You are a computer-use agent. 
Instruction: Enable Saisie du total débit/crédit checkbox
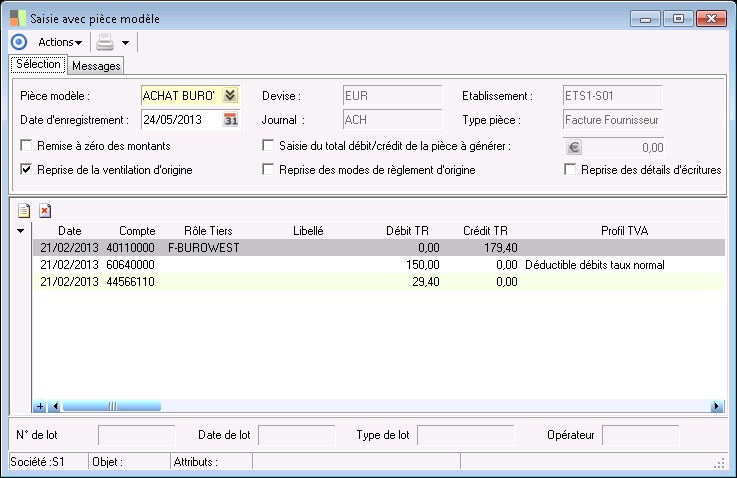coord(268,145)
